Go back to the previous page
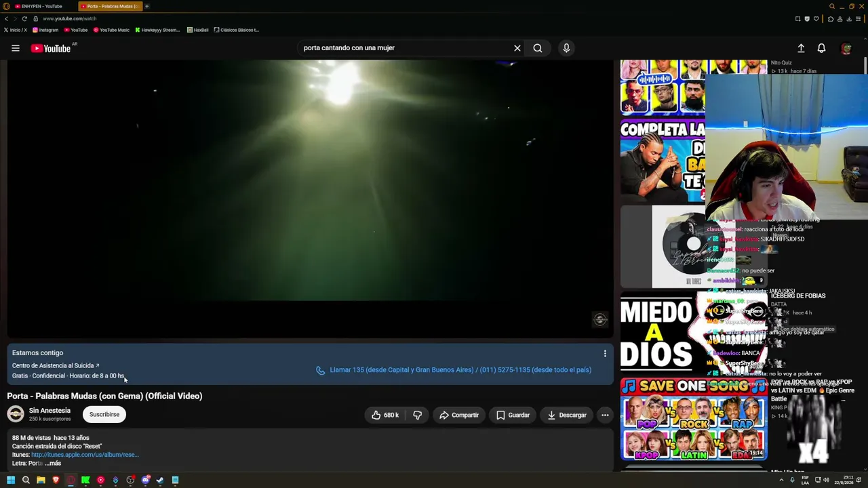The image size is (868, 488). point(7,18)
